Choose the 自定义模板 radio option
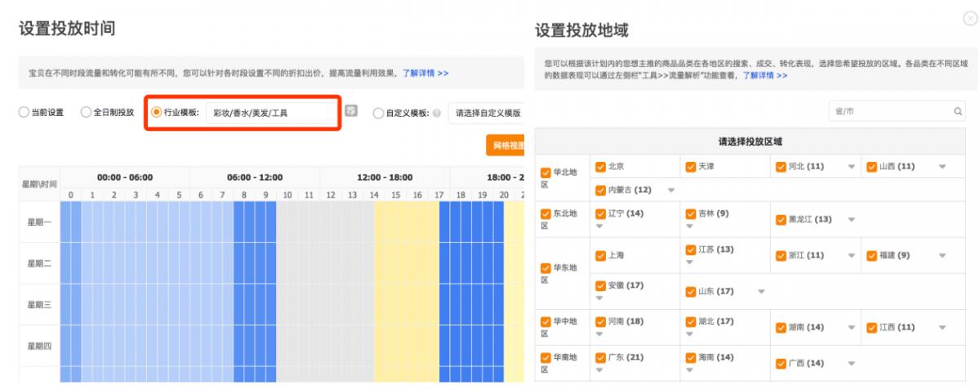The height and width of the screenshot is (390, 980). (378, 114)
